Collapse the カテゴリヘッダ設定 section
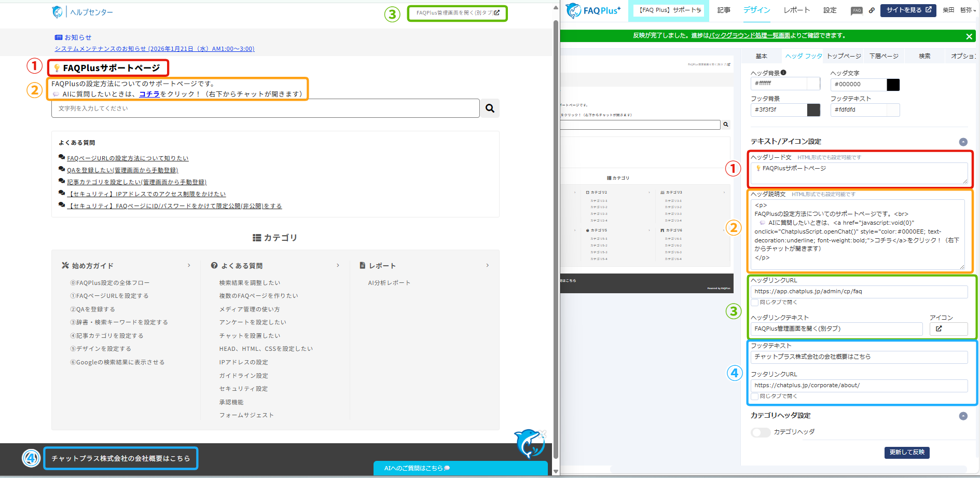 click(963, 416)
